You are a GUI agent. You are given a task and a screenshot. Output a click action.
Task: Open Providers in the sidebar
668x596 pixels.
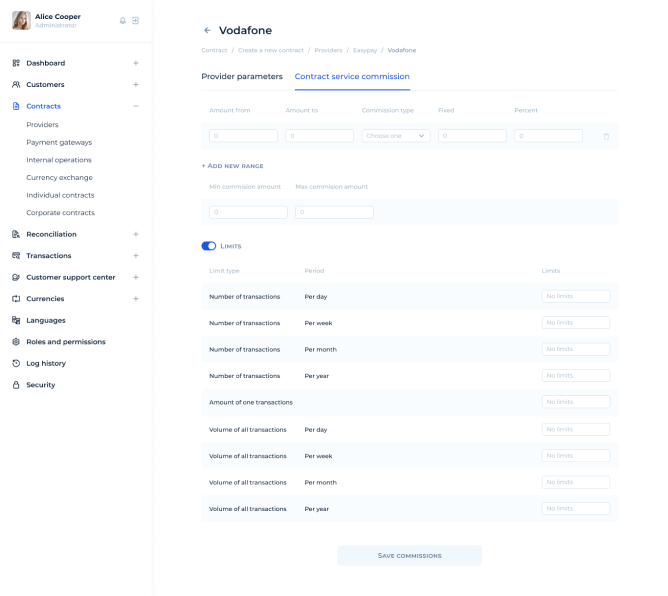tap(42, 125)
